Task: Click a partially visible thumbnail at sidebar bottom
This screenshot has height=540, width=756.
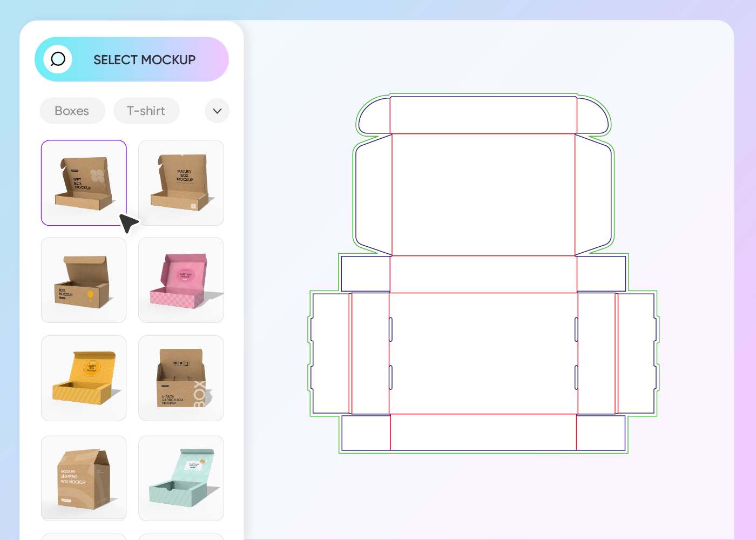Action: click(84, 537)
